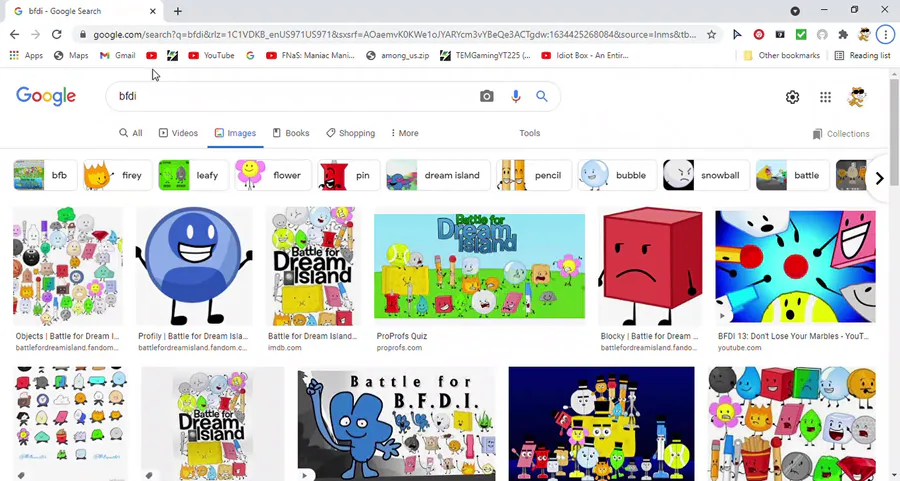Viewport: 900px width, 481px height.
Task: Filter images by the battle chip
Action: coord(793,176)
